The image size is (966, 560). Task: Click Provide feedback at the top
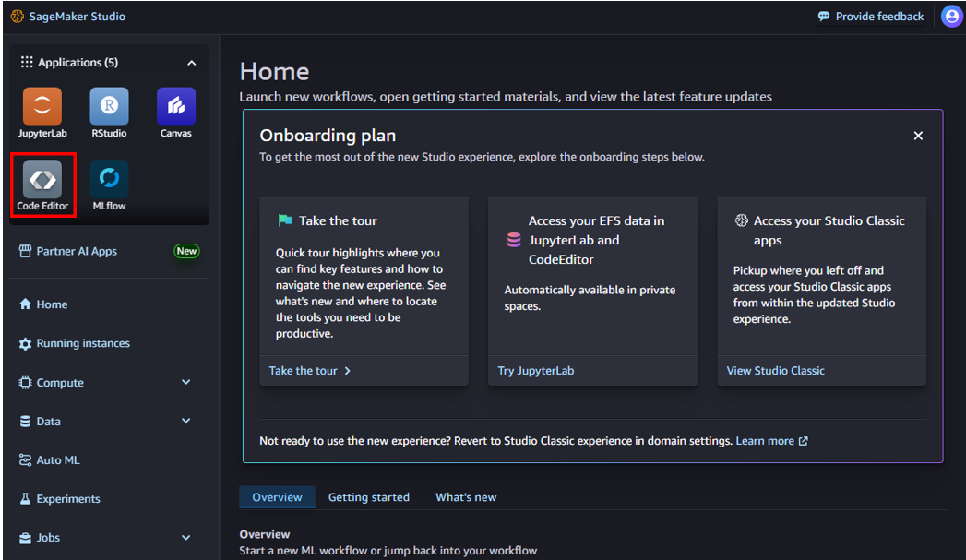(x=870, y=16)
